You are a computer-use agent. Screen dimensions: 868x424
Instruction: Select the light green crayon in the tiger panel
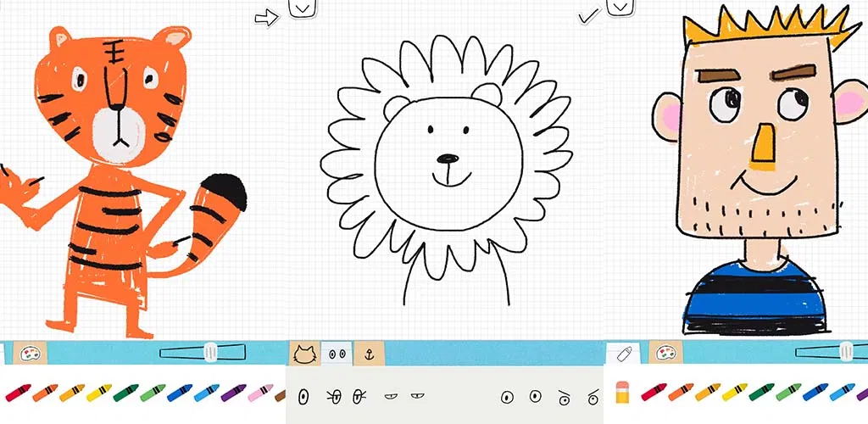click(153, 393)
